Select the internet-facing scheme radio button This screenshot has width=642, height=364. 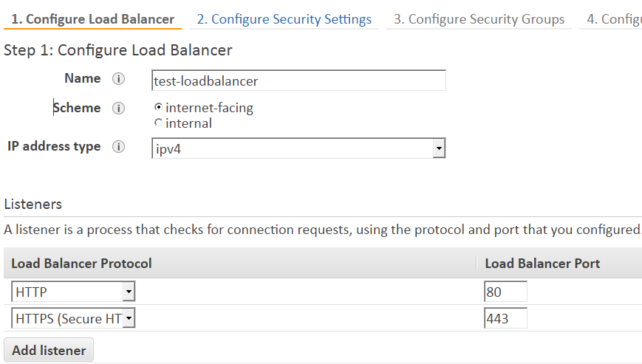pos(158,107)
